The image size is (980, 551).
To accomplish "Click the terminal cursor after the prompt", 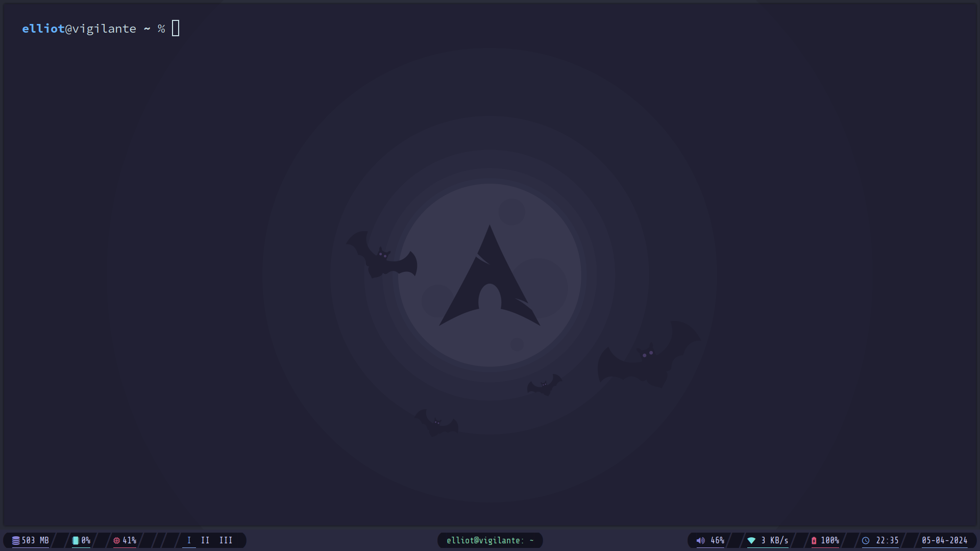I will pyautogui.click(x=176, y=29).
